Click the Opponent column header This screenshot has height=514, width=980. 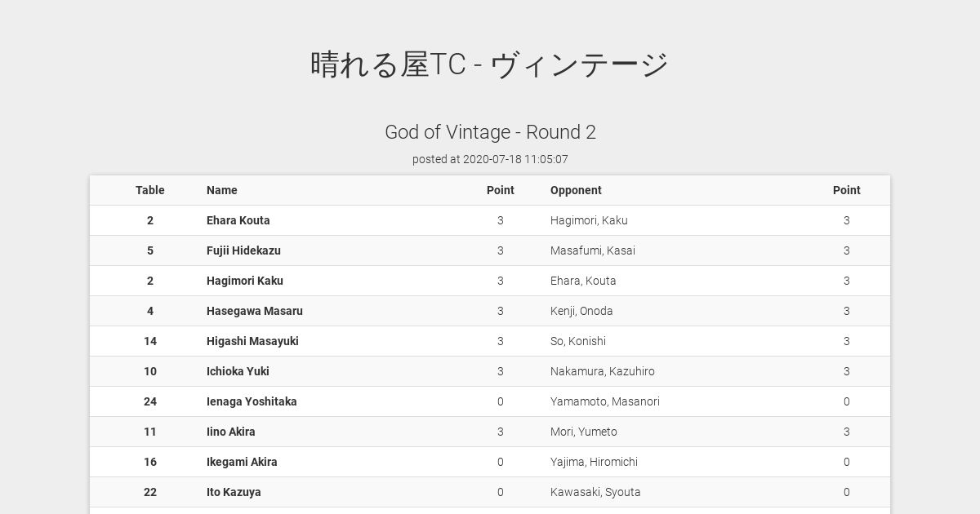pos(576,190)
